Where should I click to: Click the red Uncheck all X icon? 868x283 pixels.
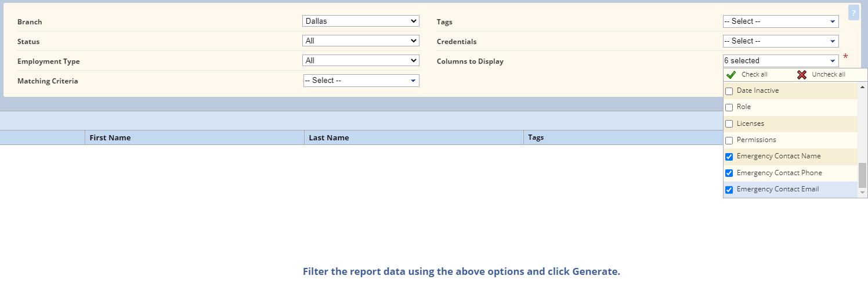pyautogui.click(x=802, y=75)
